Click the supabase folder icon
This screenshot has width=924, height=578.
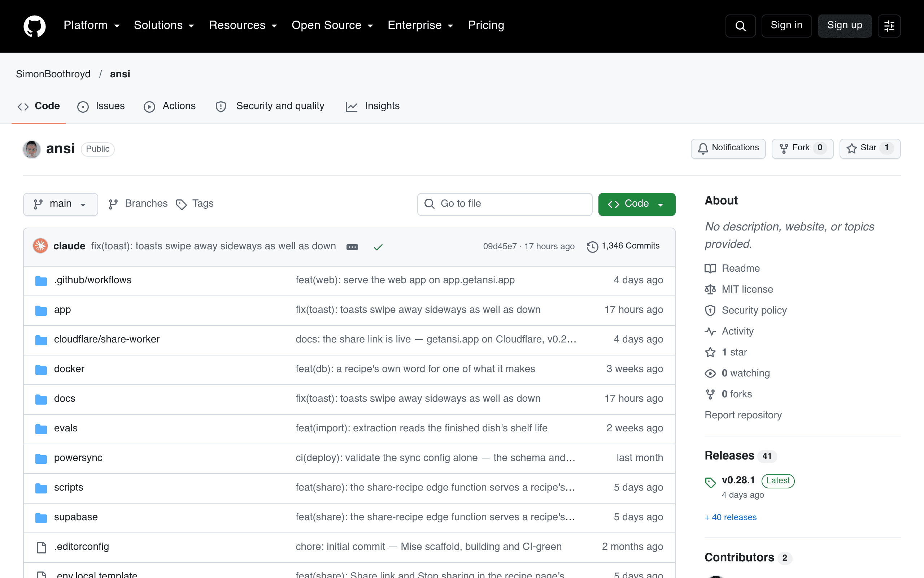(41, 518)
